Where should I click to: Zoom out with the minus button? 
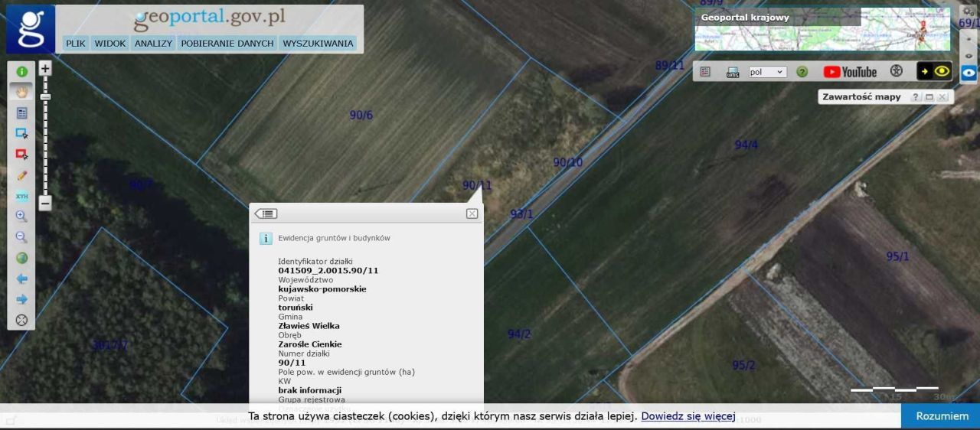[45, 204]
